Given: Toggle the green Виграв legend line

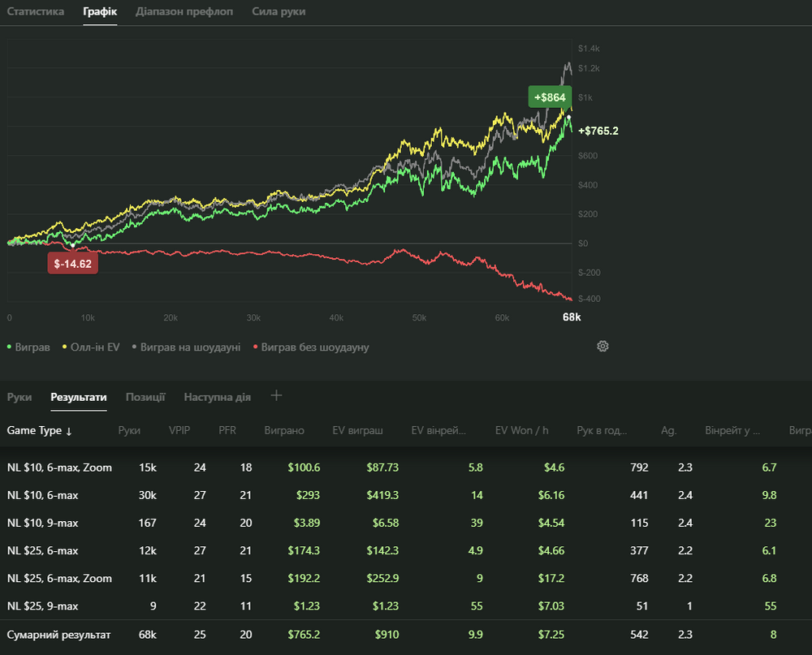Looking at the screenshot, I should (x=29, y=347).
